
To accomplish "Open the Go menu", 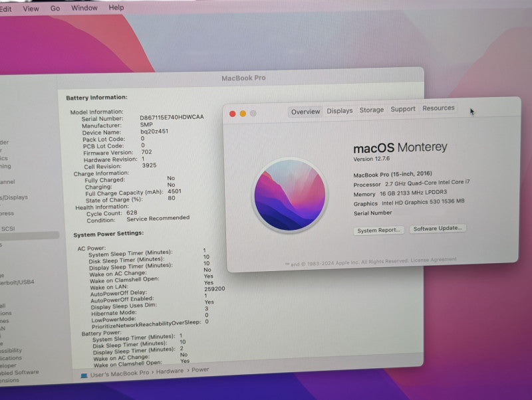I will click(55, 9).
